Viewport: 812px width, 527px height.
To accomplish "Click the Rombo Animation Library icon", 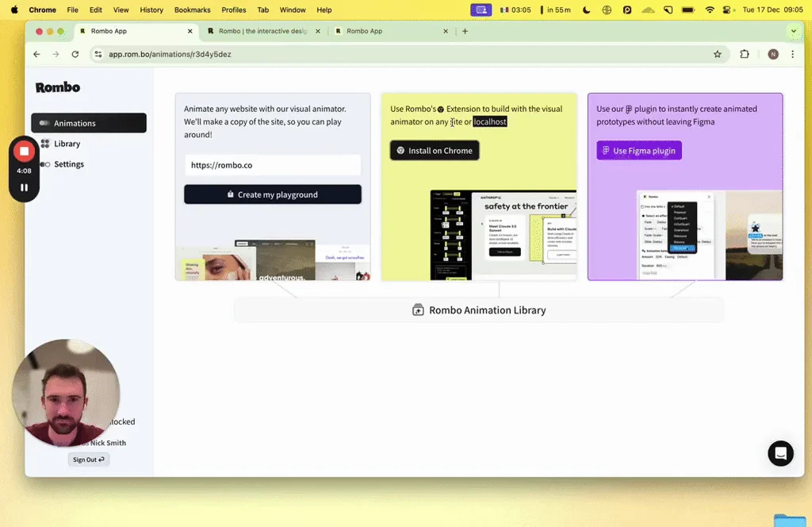I will 419,310.
